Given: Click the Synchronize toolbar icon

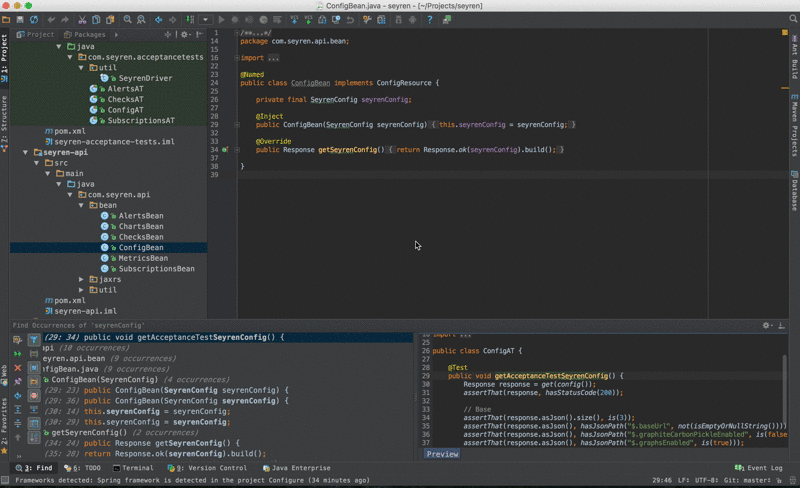Looking at the screenshot, I should click(34, 20).
